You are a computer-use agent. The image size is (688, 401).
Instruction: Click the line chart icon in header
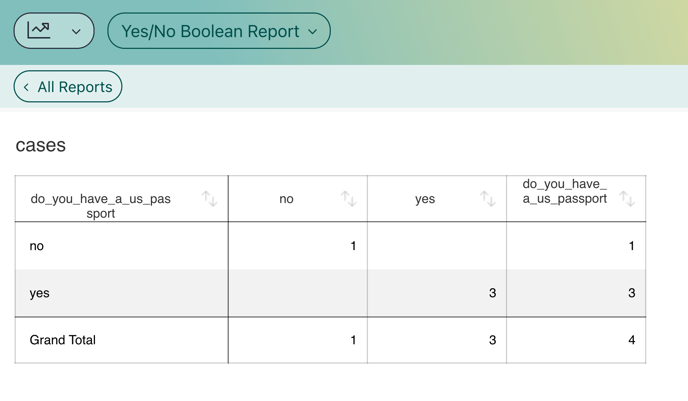[x=39, y=30]
